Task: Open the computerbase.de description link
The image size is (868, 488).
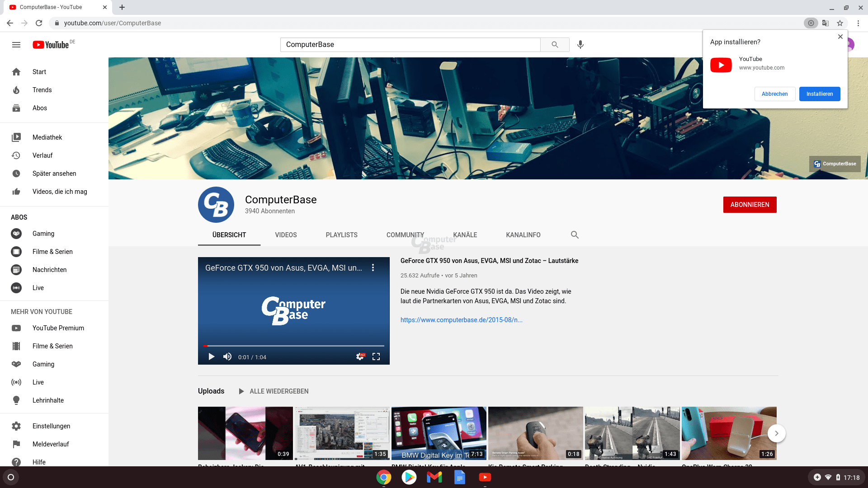Action: point(461,320)
